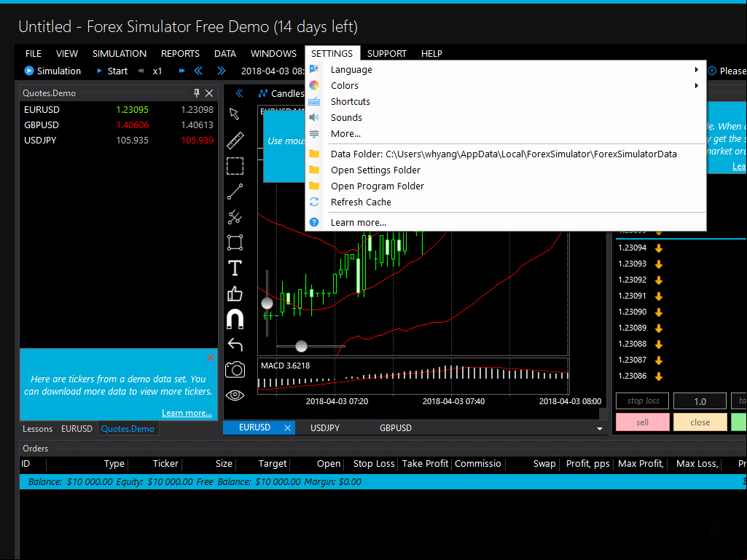Pin the Quotes.Demo panel
The image size is (747, 560).
click(x=196, y=93)
